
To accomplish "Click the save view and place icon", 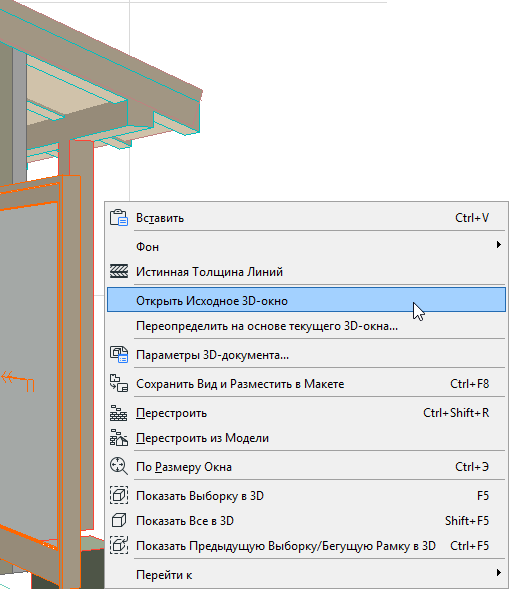I will (119, 384).
